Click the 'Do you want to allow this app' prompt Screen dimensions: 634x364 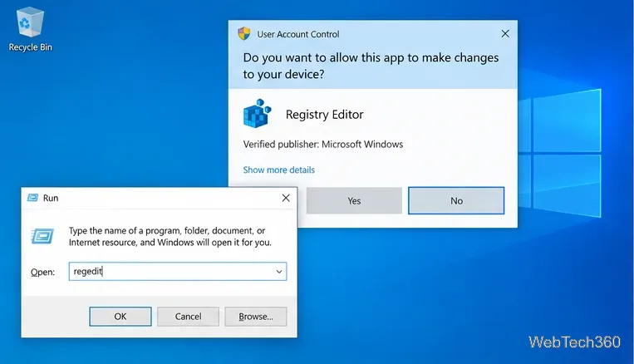pyautogui.click(x=371, y=66)
